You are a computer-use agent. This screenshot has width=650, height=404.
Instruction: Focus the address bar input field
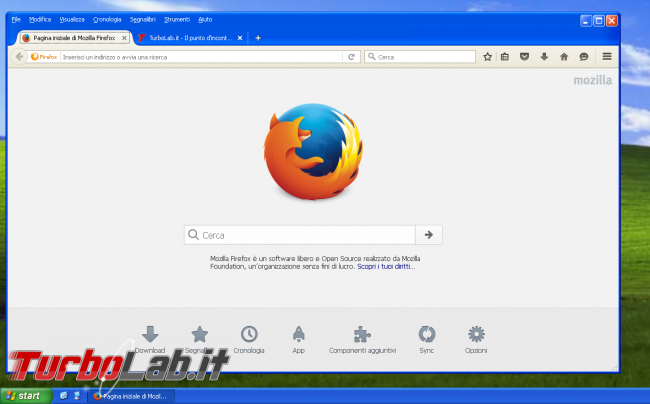[202, 57]
